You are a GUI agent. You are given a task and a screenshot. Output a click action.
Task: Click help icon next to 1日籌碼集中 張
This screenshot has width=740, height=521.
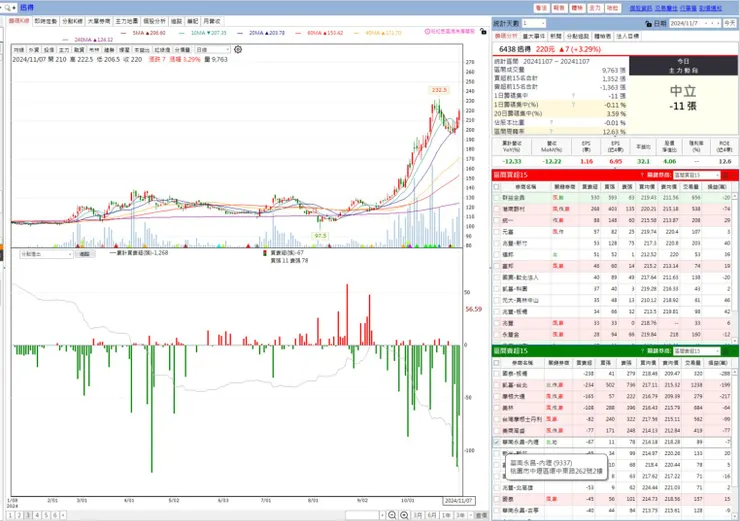[573, 96]
